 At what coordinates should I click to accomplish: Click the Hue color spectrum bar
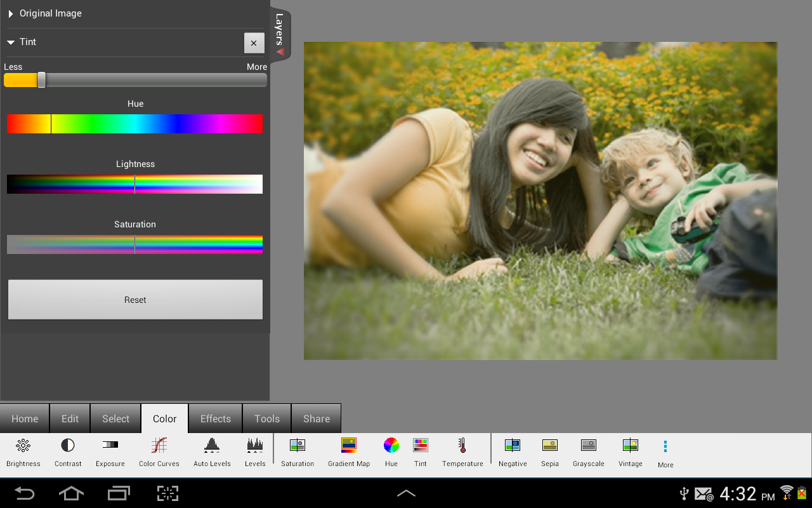point(134,124)
